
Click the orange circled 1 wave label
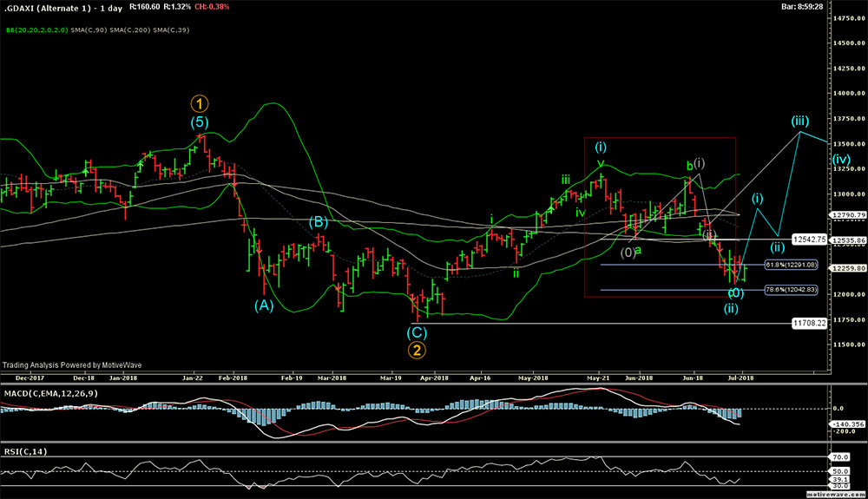(200, 101)
